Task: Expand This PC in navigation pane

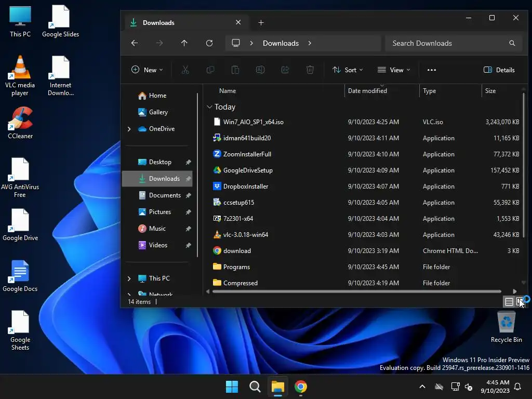Action: coord(129,278)
